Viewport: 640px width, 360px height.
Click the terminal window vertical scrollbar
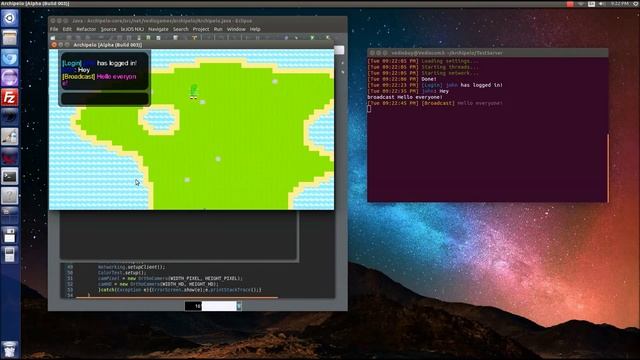pyautogui.click(x=608, y=167)
